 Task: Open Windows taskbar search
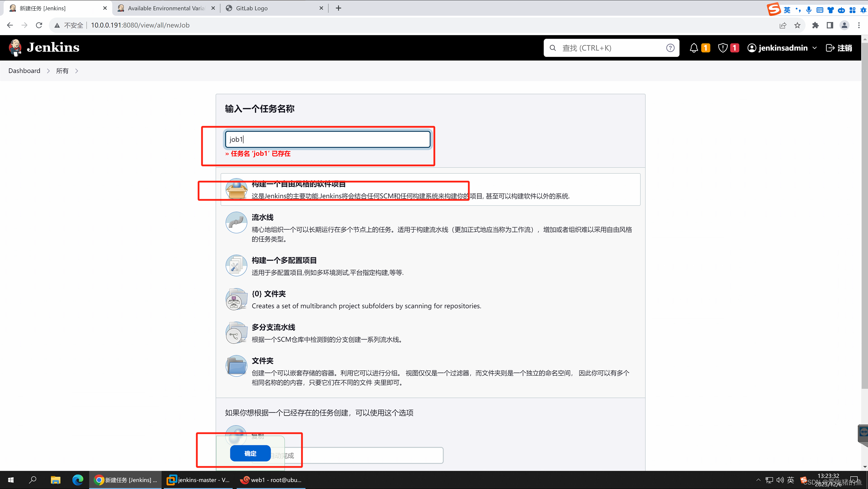click(33, 480)
